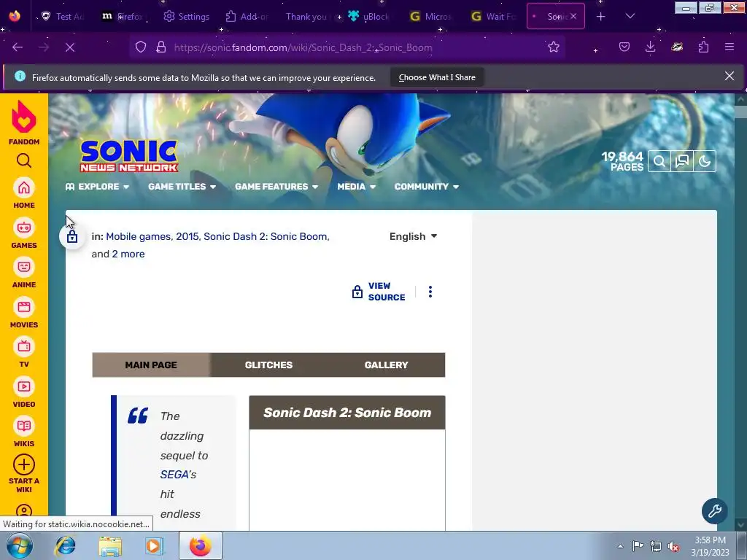Screen dimensions: 747x560
Task: Click the muted volume tray icon
Action: tap(673, 547)
